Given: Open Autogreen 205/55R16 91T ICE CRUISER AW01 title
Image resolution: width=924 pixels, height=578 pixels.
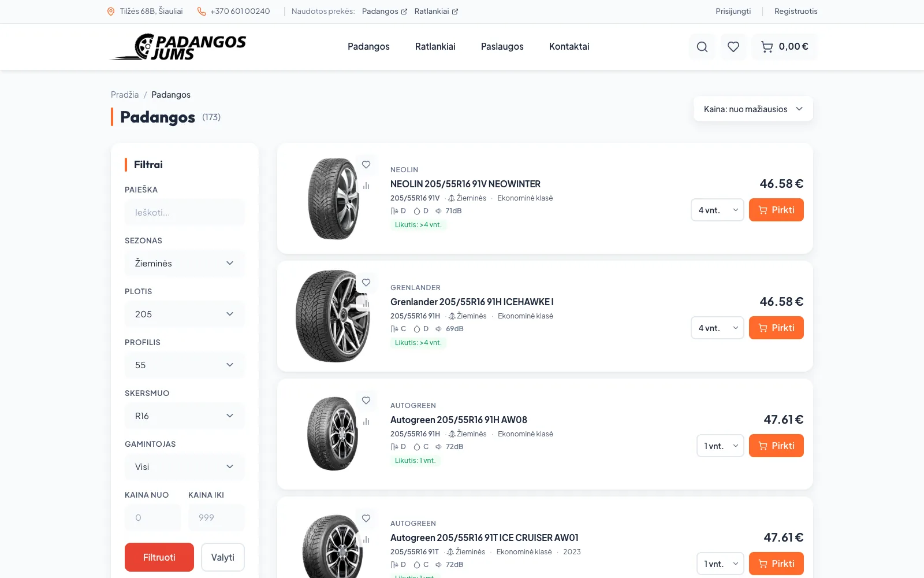Looking at the screenshot, I should point(485,538).
